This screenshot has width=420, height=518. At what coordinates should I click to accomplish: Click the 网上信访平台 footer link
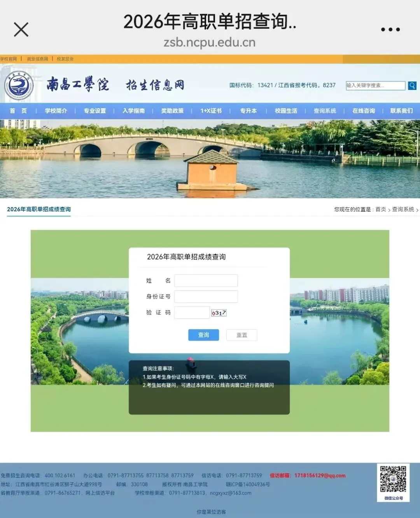point(100,493)
